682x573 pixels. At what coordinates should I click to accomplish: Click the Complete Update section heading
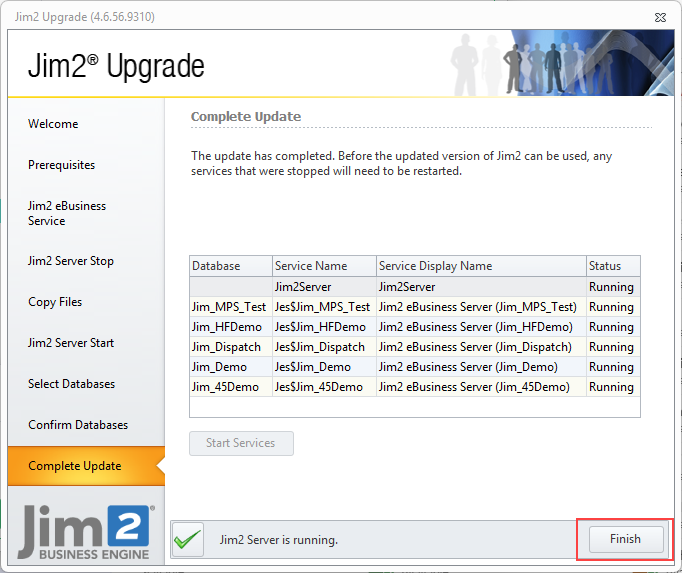pyautogui.click(x=246, y=117)
